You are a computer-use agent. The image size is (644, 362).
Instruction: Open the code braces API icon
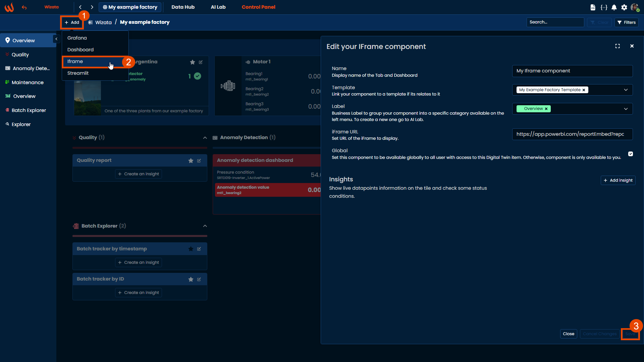(604, 7)
